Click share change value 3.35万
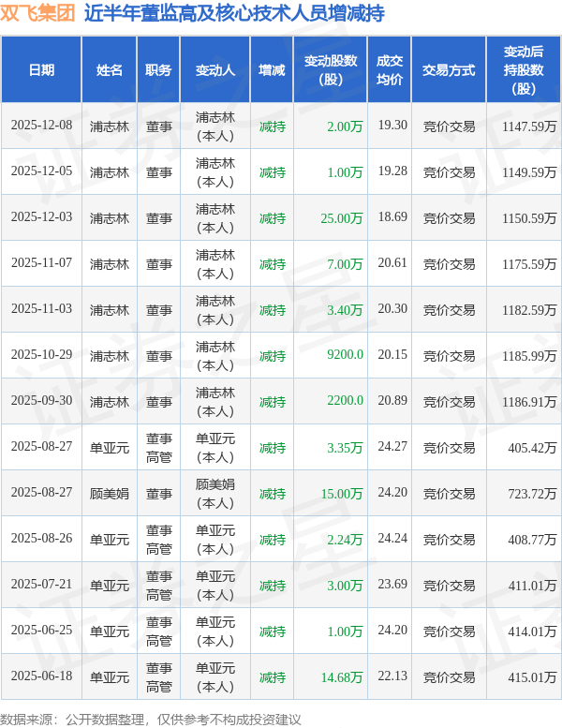This screenshot has width=562, height=728. pyautogui.click(x=345, y=448)
